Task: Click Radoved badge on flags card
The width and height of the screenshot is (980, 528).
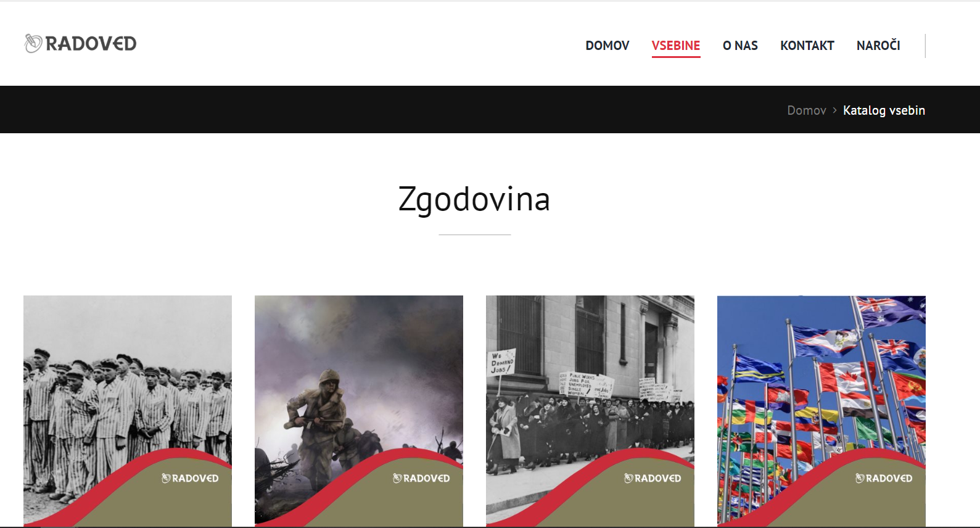Action: tap(884, 478)
